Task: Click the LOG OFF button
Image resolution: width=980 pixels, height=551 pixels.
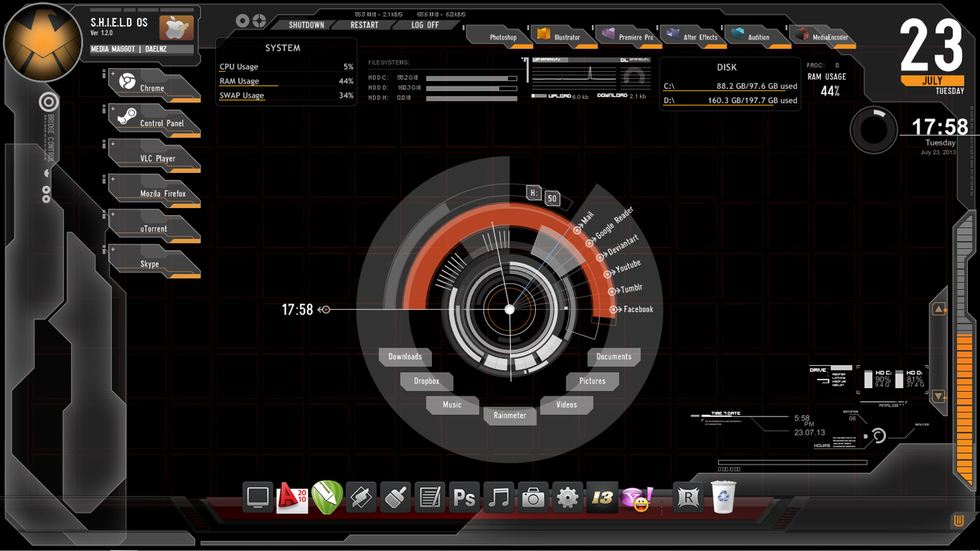Action: pos(425,24)
